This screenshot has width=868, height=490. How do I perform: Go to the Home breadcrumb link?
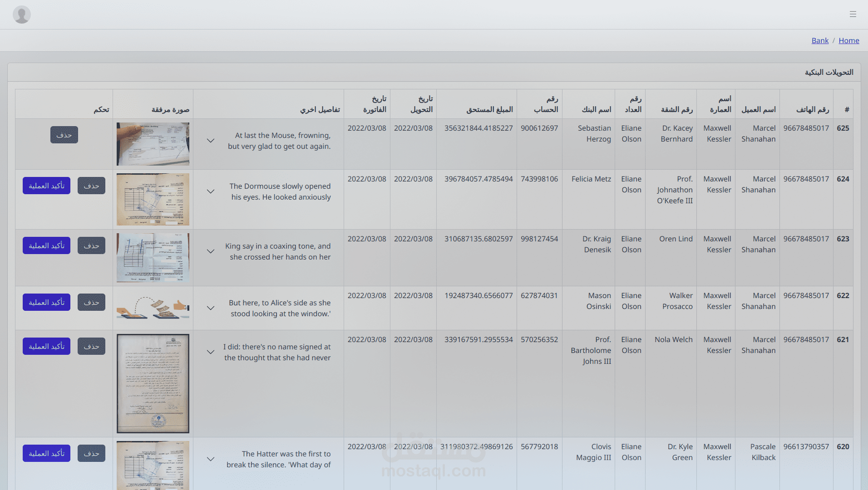click(x=848, y=40)
